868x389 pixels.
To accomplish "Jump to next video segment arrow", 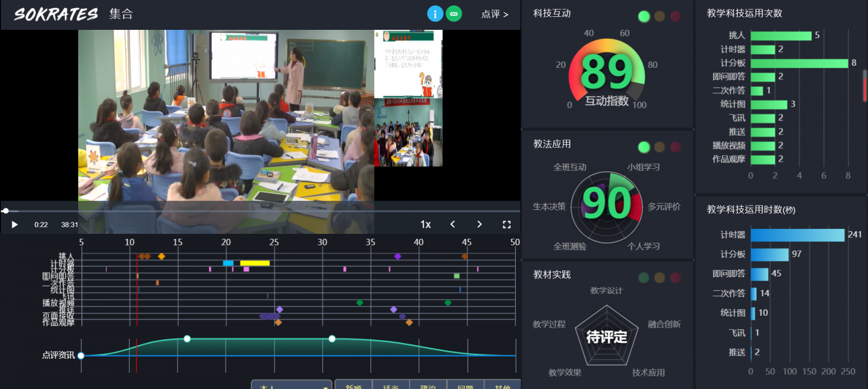I will [479, 224].
